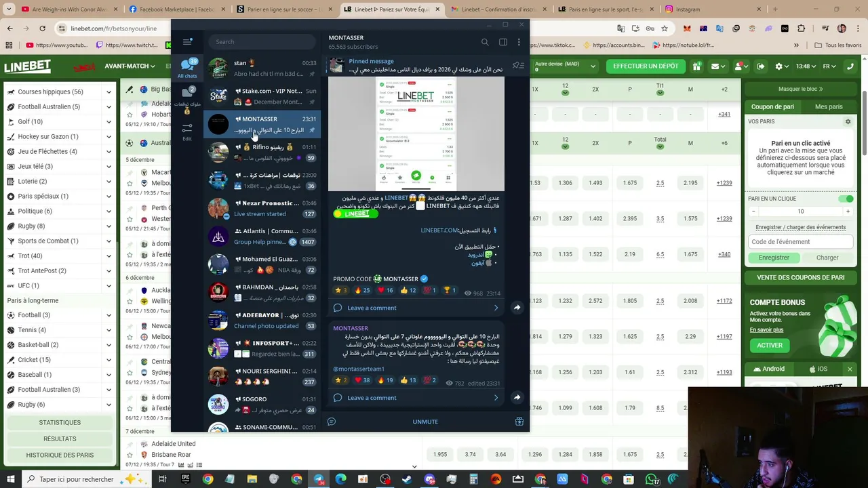This screenshot has height=488, width=868.
Task: Launch Telegram from the Windows taskbar
Action: pyautogui.click(x=319, y=479)
